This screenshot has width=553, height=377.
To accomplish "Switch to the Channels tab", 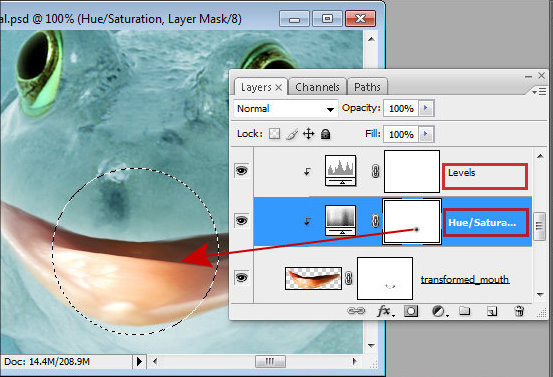I will click(317, 87).
